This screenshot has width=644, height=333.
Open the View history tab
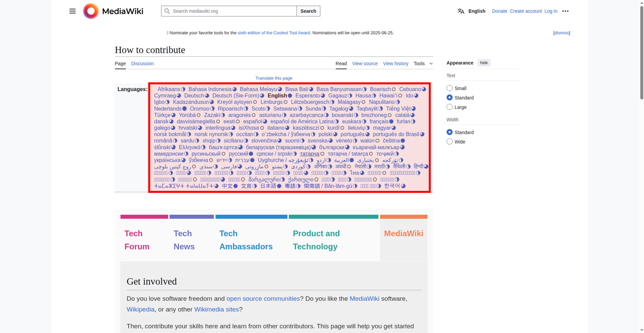[x=395, y=63]
